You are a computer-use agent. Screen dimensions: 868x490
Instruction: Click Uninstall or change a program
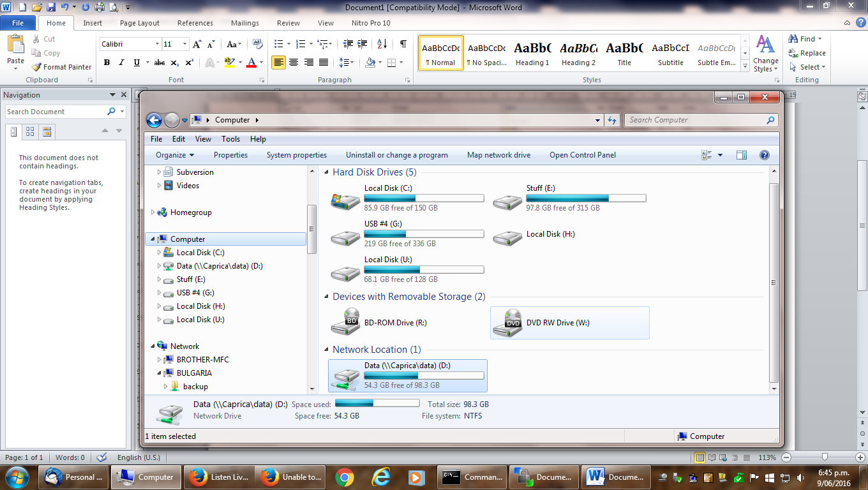[x=396, y=155]
